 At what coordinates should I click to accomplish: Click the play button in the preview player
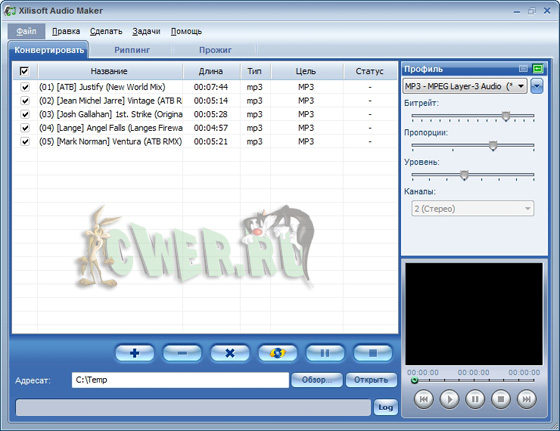pos(449,399)
